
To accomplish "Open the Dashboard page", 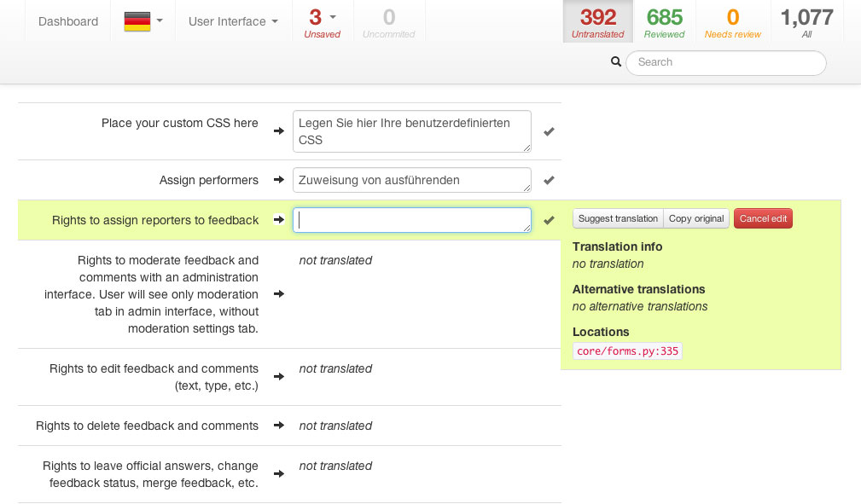I will (68, 21).
